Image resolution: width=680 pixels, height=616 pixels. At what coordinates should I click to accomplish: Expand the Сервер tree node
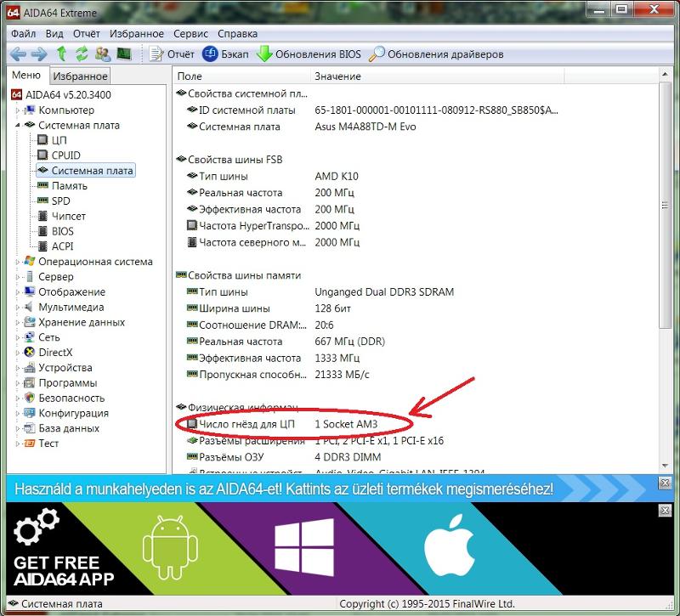click(18, 277)
